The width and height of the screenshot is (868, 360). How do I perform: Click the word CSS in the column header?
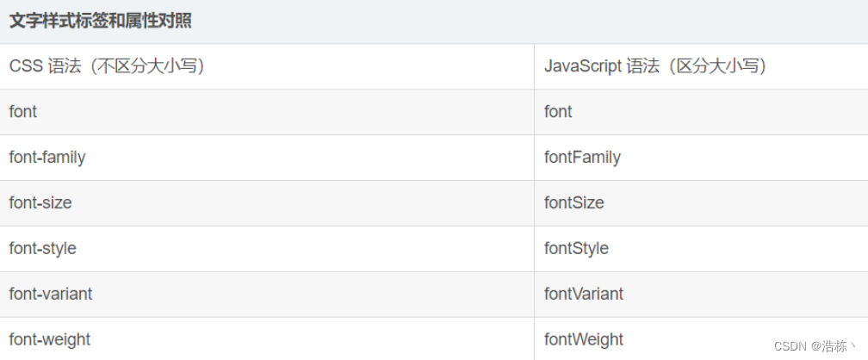point(26,66)
